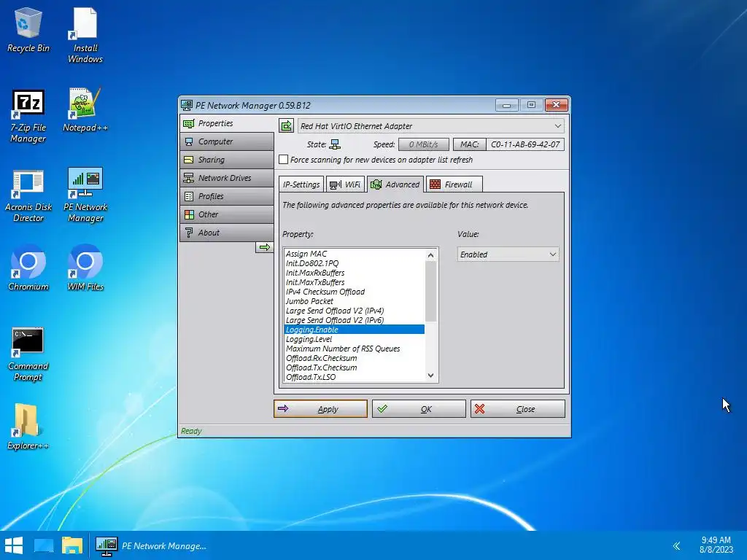Select Large Send Offload V2 (IPv6)
The height and width of the screenshot is (560, 747).
pos(354,321)
